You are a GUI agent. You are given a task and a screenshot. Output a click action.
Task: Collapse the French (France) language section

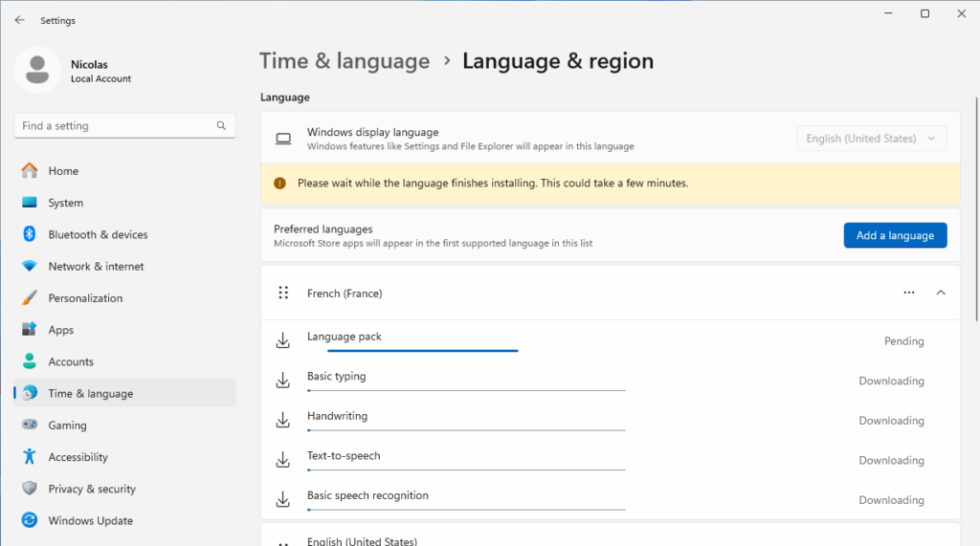point(941,293)
